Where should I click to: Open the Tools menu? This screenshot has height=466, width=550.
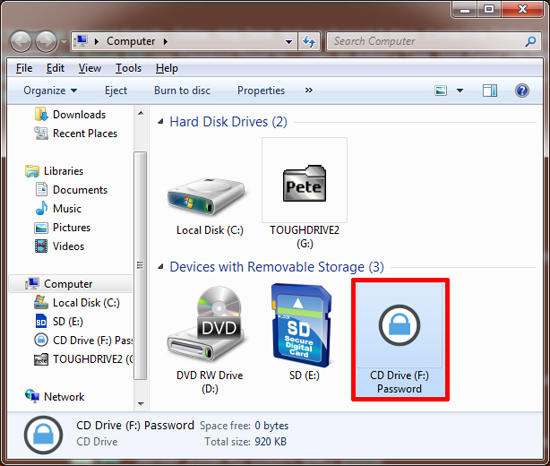point(128,68)
